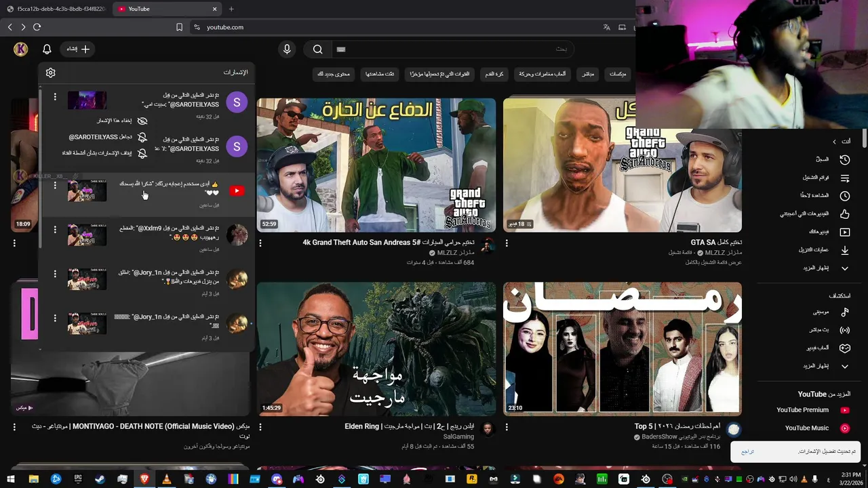This screenshot has height=488, width=868.
Task: Open YouTube Premium link
Action: (812, 410)
